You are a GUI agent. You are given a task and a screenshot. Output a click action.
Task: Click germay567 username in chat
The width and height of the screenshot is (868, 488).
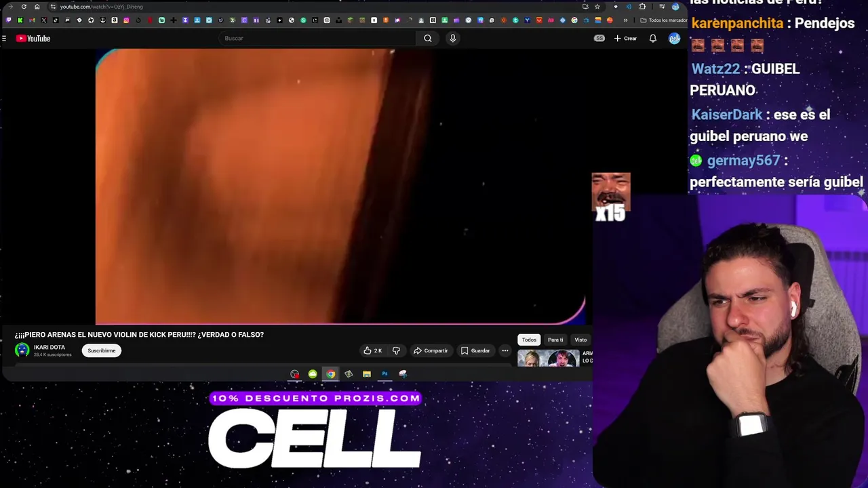click(x=743, y=161)
